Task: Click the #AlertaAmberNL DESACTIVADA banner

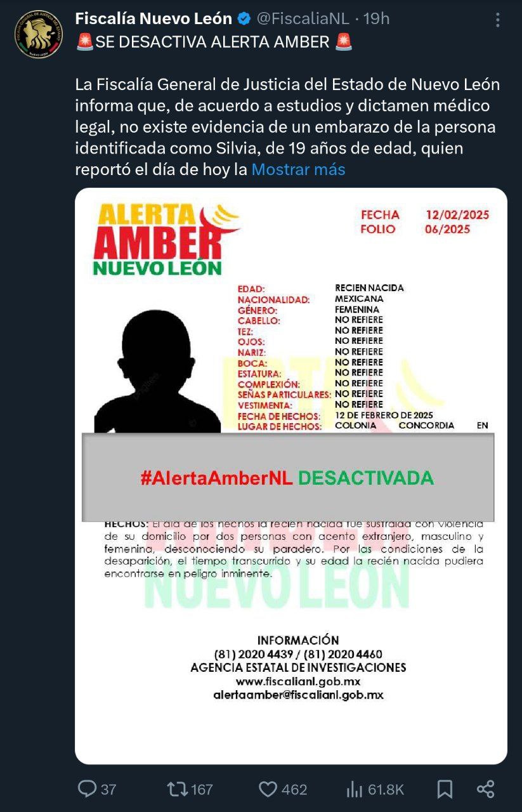Action: (288, 478)
